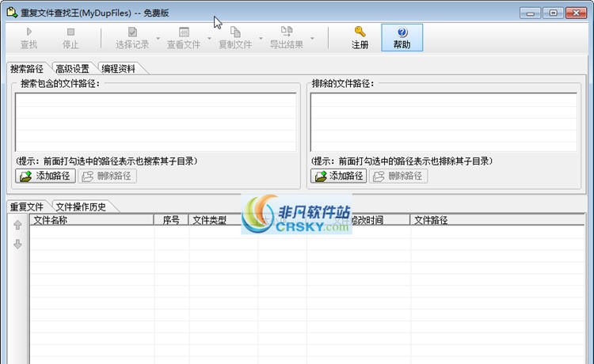Viewport: 594px width, 364px height.
Task: Click 添加路径 under excluded paths
Action: 339,176
